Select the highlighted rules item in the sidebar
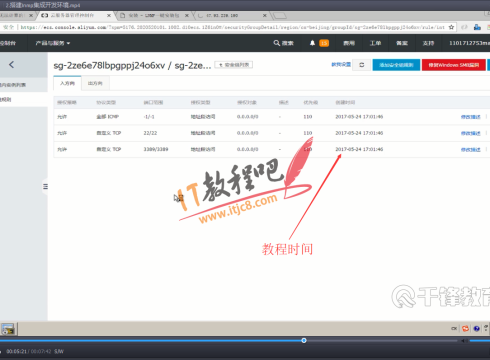This screenshot has width=490, height=360. coord(24,99)
